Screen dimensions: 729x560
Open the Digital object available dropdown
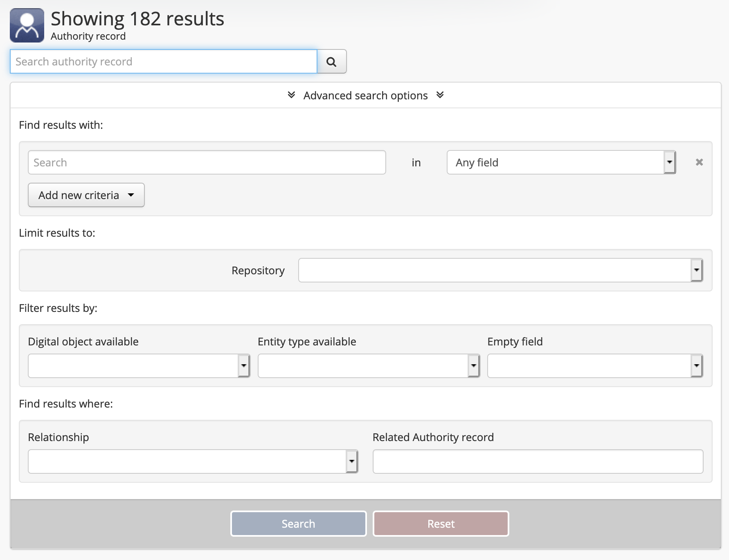pos(139,366)
